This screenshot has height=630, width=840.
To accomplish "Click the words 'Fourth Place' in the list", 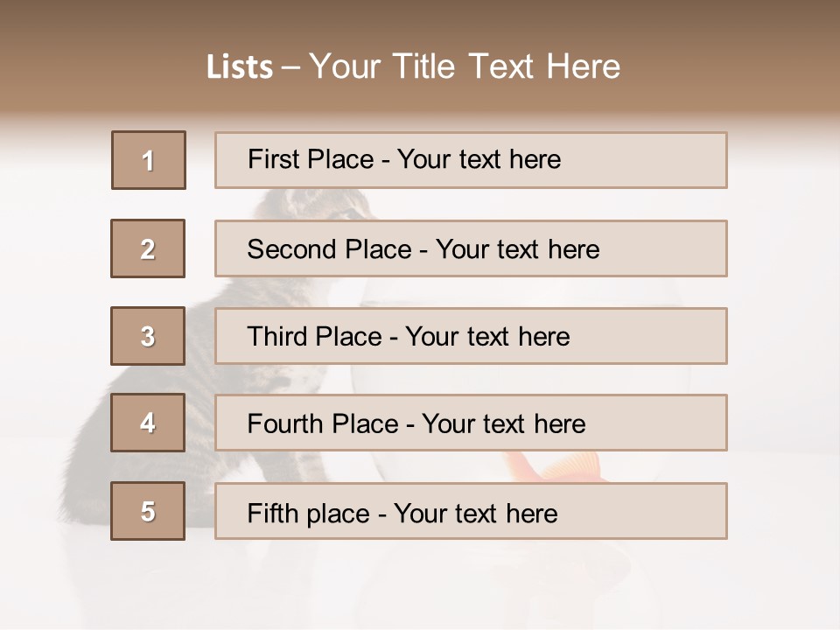I will click(323, 423).
